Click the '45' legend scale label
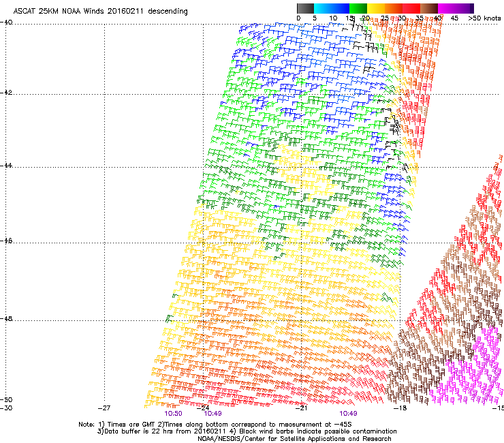The image size is (504, 443). coord(454,18)
